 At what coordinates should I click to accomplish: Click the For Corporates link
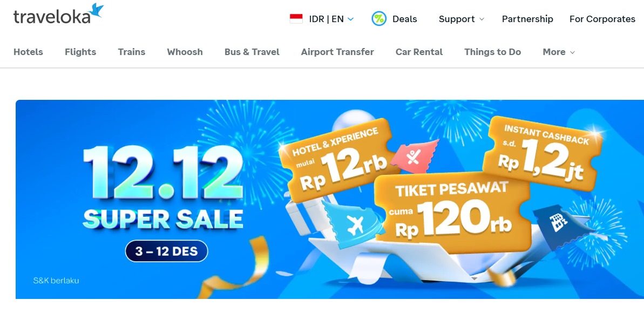coord(602,19)
